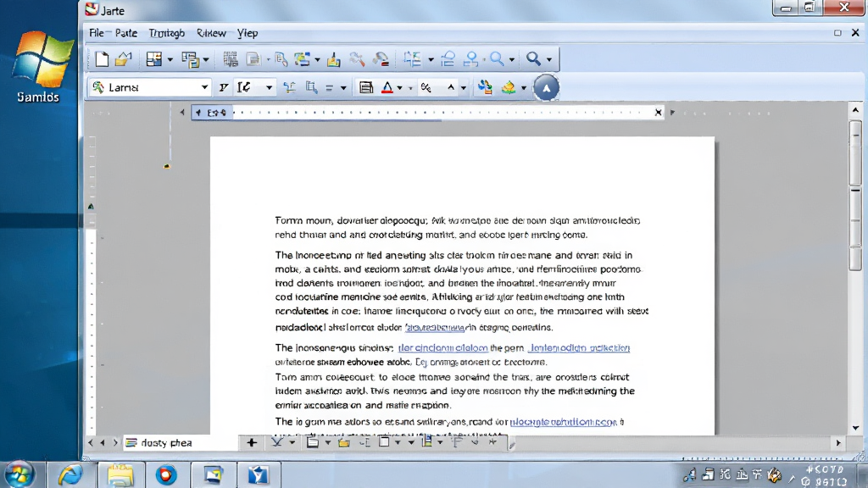
Task: Click the magnifying glass search icon
Action: [x=533, y=58]
